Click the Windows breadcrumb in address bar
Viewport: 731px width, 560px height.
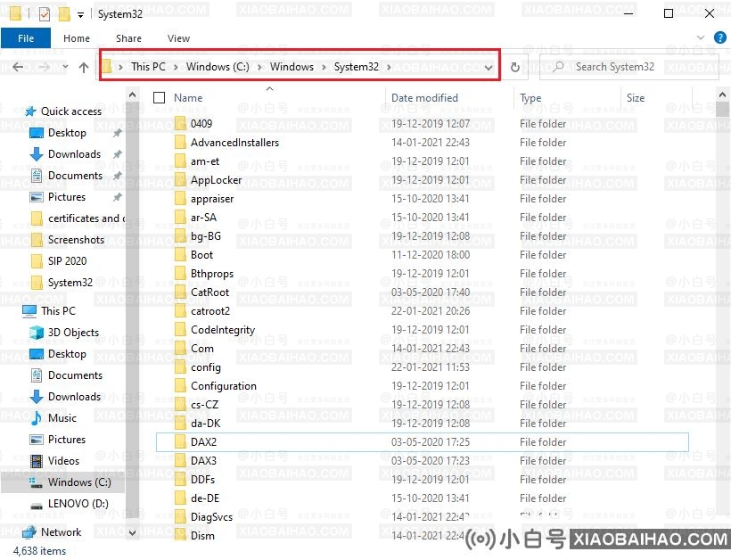tap(292, 67)
